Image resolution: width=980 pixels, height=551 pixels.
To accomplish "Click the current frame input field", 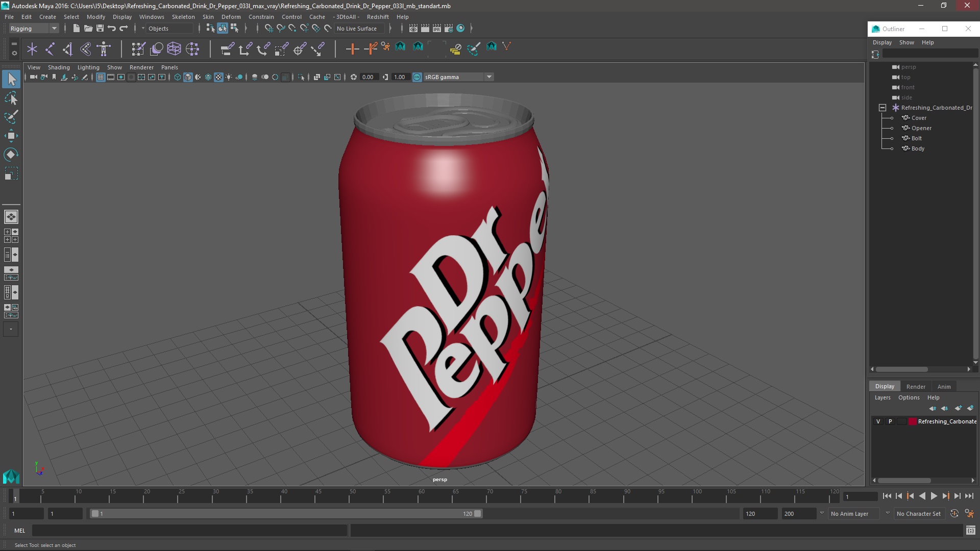I will click(x=860, y=496).
